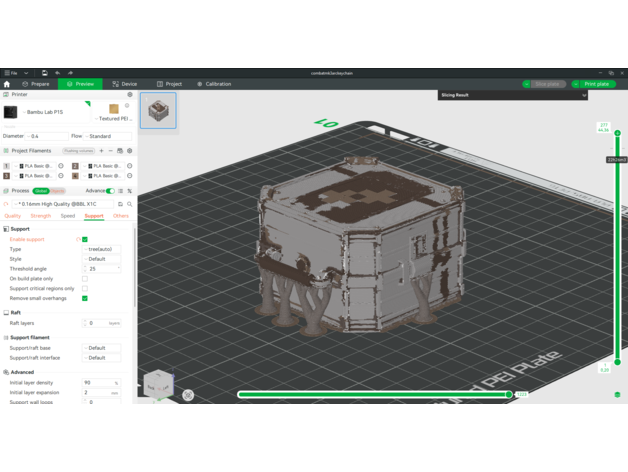Open nozzle Diameter 0.4 dropdown

tap(47, 136)
